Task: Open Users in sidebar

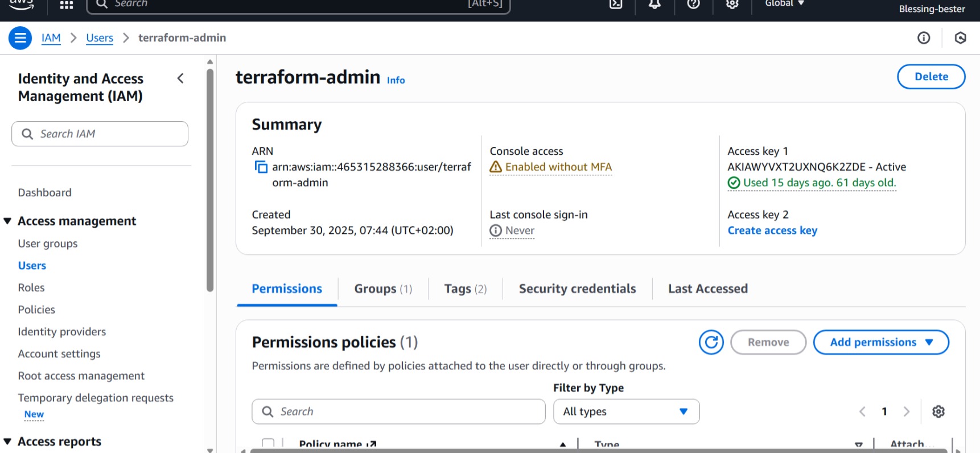Action: click(x=32, y=266)
